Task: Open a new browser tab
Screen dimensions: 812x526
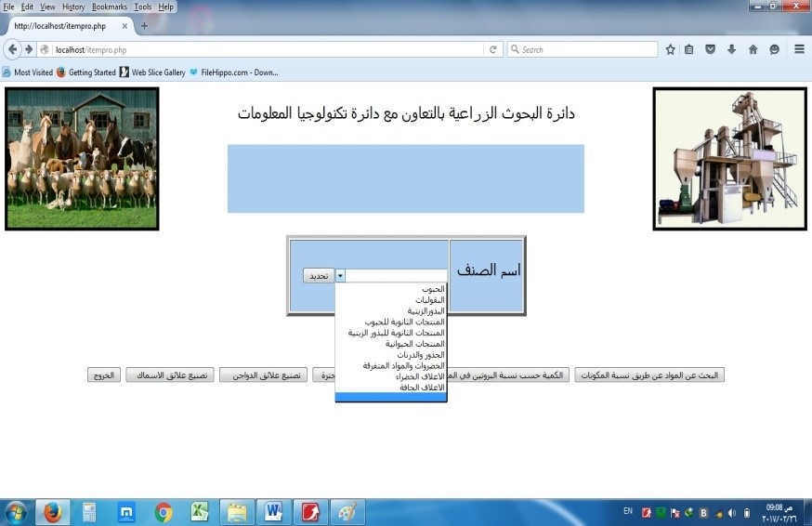Action: 144,26
